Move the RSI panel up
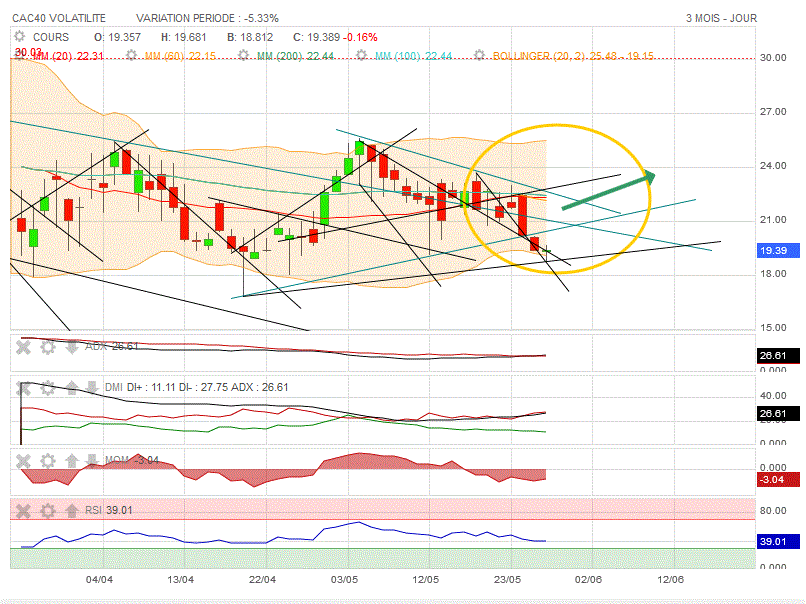806x604 pixels. 72,510
